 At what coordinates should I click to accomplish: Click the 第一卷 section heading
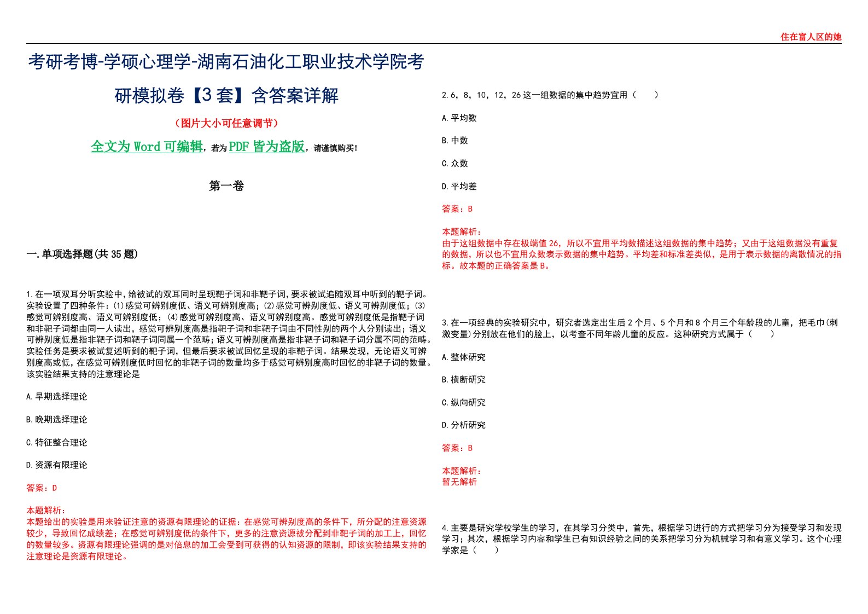pos(226,186)
